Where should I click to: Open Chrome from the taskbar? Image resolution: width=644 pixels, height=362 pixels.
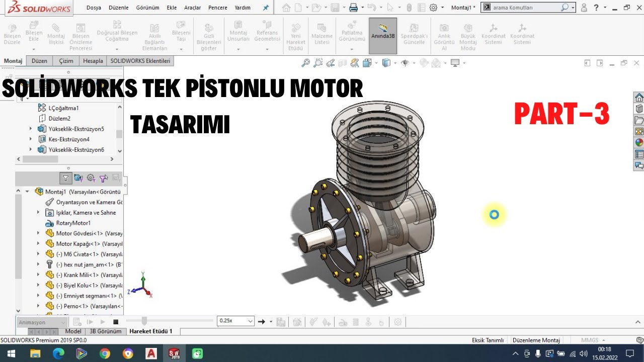click(x=105, y=353)
